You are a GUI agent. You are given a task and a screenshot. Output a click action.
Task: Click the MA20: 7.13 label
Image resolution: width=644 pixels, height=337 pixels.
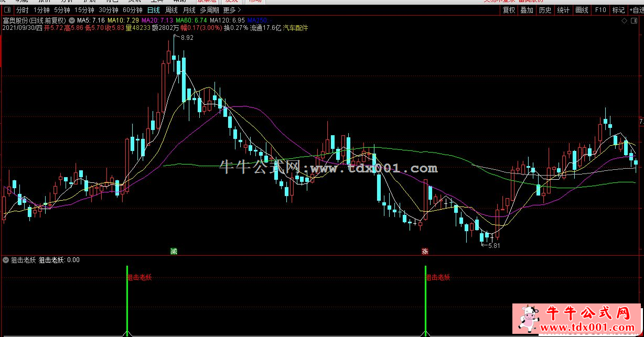coord(157,20)
